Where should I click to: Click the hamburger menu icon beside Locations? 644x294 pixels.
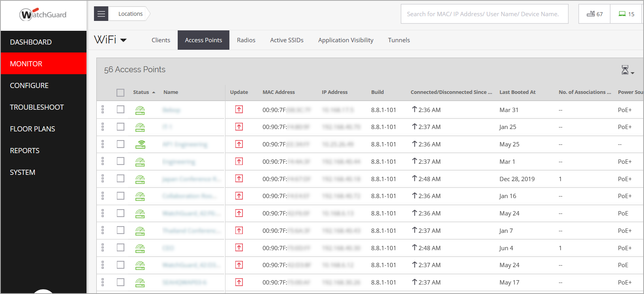tap(101, 14)
